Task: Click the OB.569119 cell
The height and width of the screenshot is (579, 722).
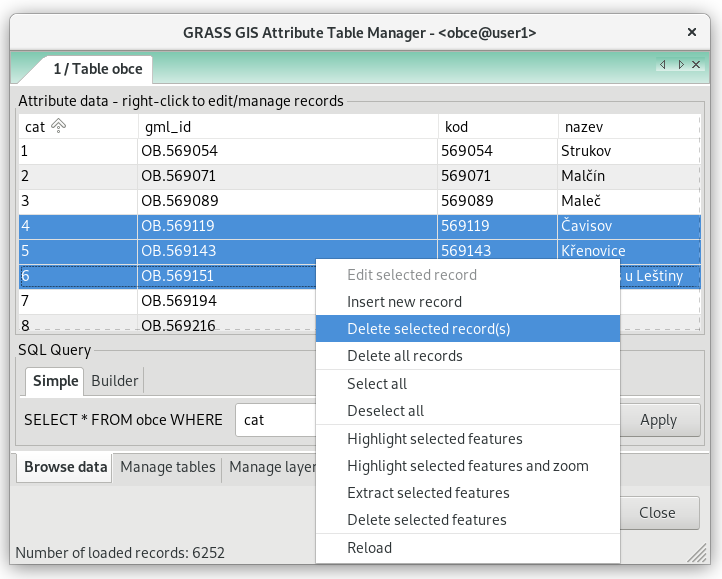Action: (x=287, y=226)
